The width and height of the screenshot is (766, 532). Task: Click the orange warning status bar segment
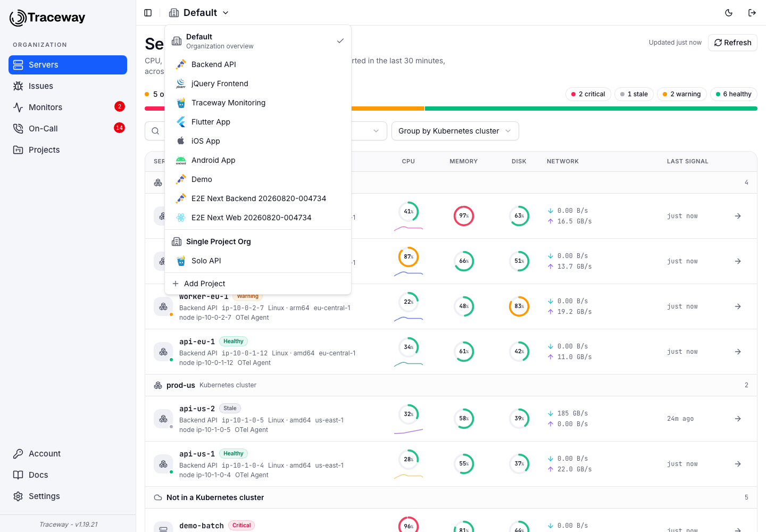[388, 109]
